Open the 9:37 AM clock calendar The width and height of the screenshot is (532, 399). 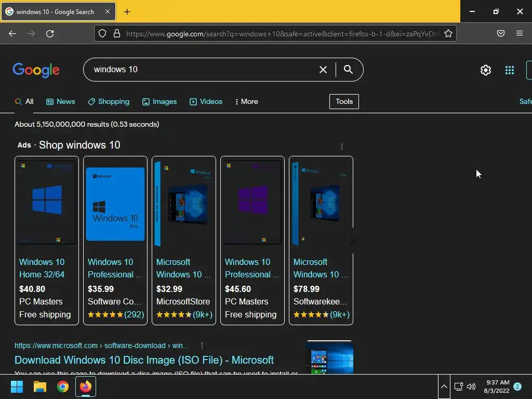coord(497,387)
